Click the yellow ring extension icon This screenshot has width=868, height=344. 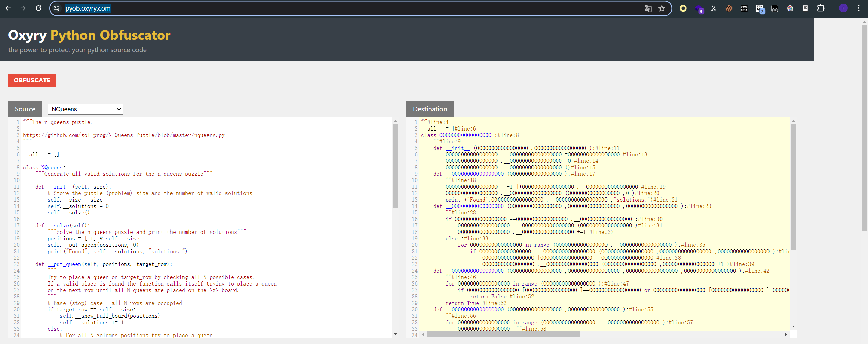point(683,8)
